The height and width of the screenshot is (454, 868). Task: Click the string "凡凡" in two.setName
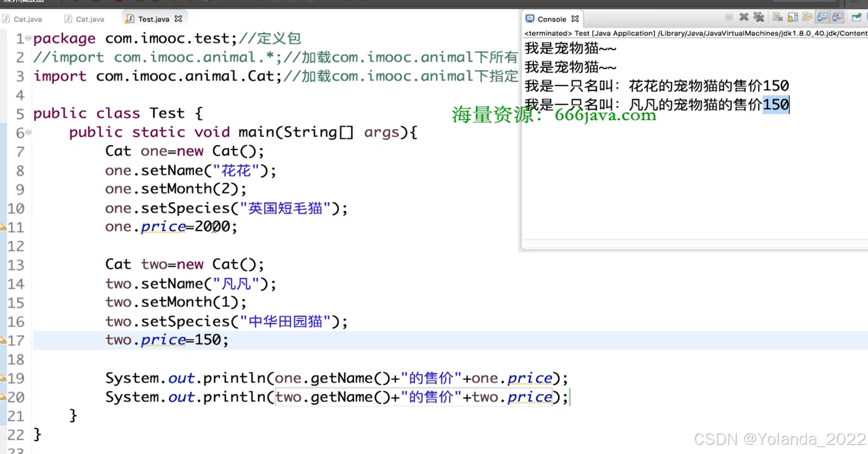[x=237, y=284]
